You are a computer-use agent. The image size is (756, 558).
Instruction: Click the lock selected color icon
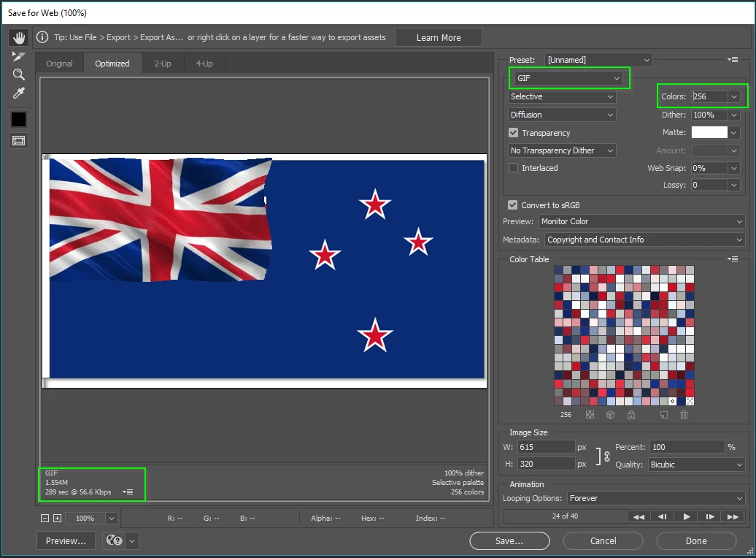[x=631, y=415]
